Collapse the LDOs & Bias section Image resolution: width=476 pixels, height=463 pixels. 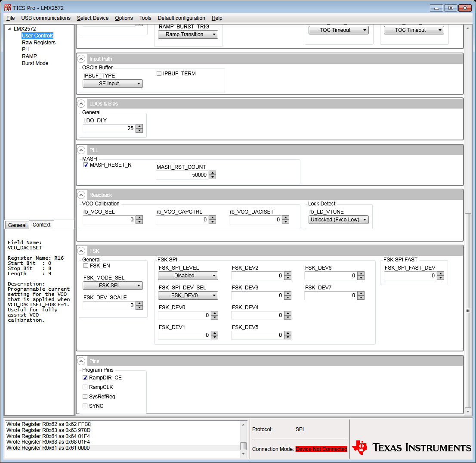(81, 104)
